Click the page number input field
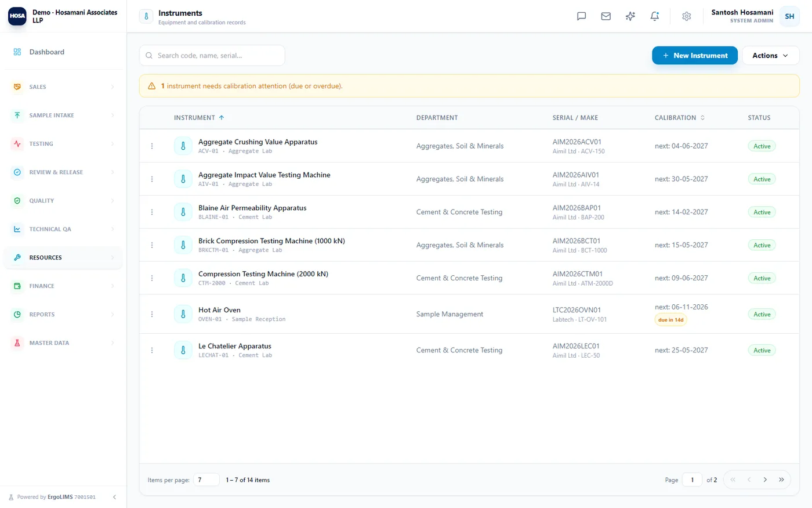 pyautogui.click(x=692, y=480)
